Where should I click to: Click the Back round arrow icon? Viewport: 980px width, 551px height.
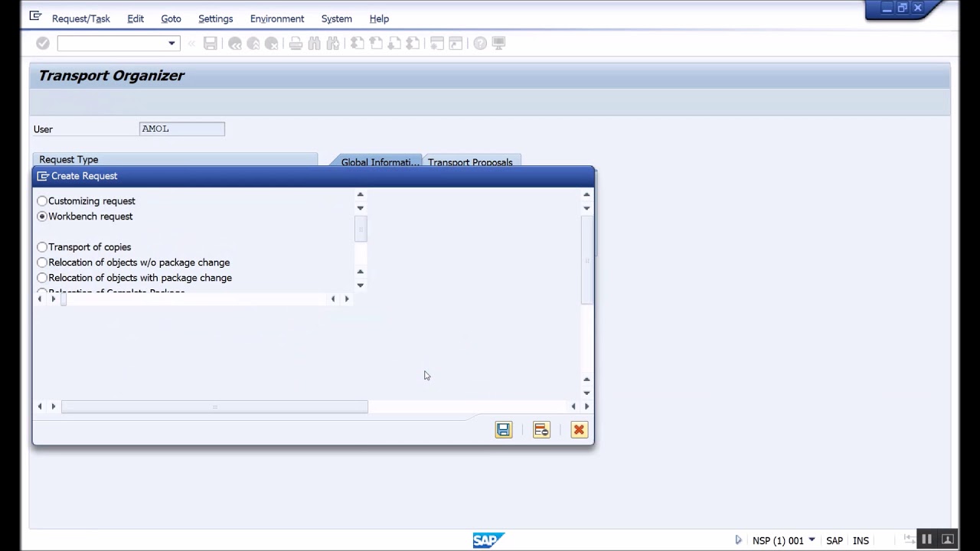tap(235, 44)
